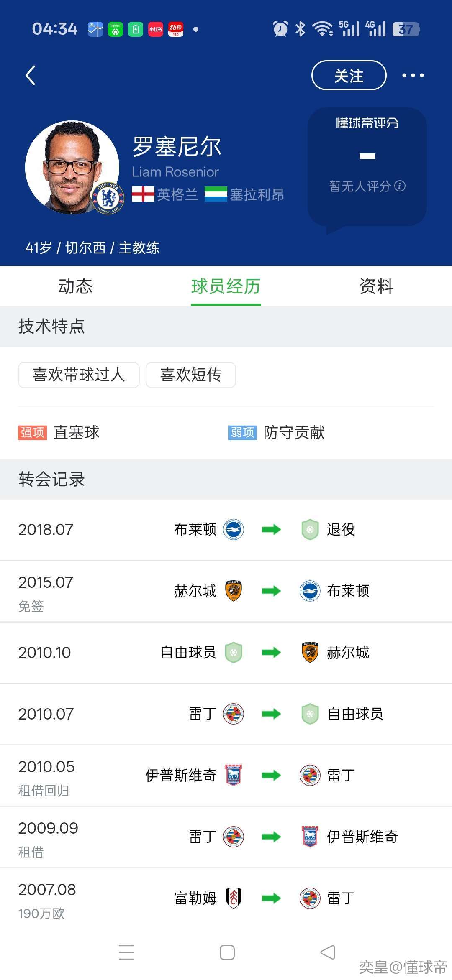Tap Hull City crest in 2015.07 row
The image size is (452, 980).
pos(234,591)
